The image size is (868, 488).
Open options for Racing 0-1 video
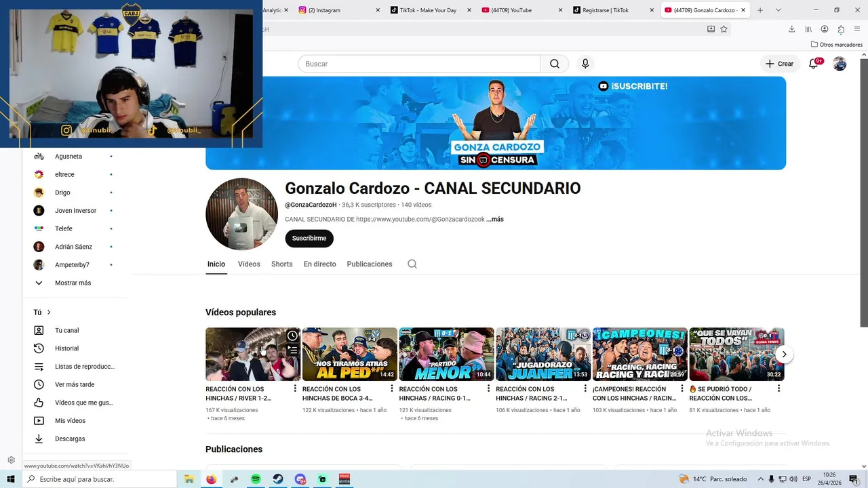(488, 388)
